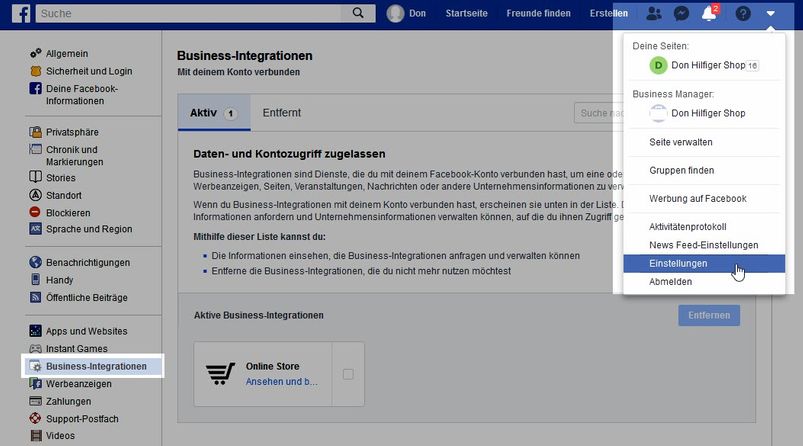This screenshot has width=803, height=446.
Task: Open Aktivitätenprotokoll menu entry
Action: click(x=704, y=226)
